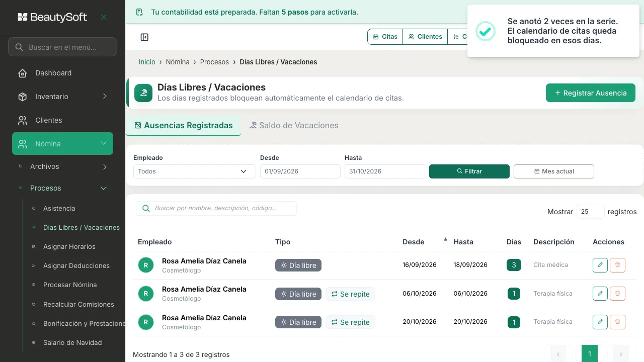Open Salario de Navidad item
Viewport: 644px width, 362px height.
tap(72, 342)
